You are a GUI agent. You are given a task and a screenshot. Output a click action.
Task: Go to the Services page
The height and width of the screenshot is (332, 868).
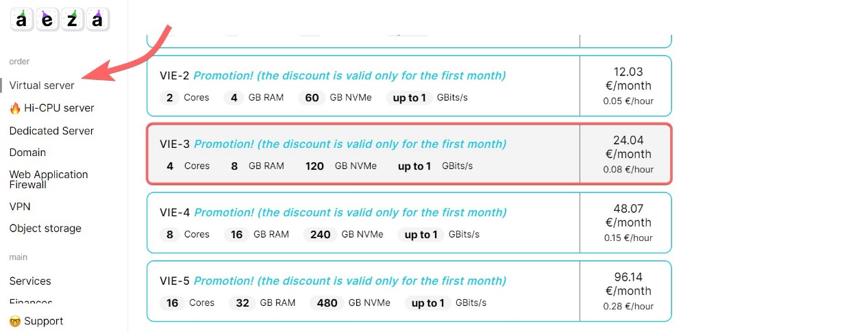pyautogui.click(x=30, y=281)
